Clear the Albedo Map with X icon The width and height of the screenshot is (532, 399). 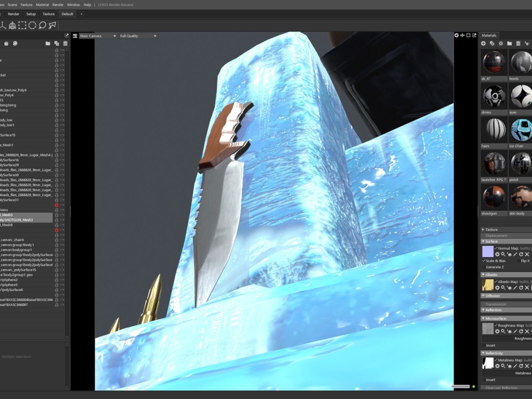coord(527,287)
